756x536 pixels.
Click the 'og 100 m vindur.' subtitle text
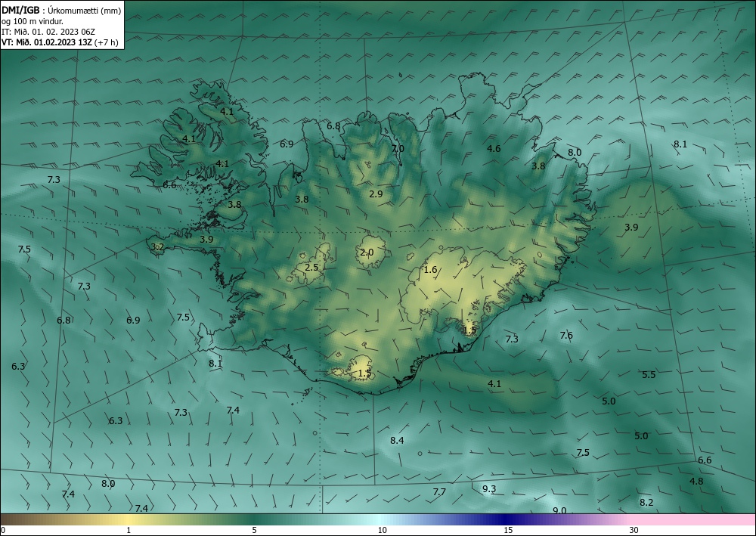tap(33, 21)
